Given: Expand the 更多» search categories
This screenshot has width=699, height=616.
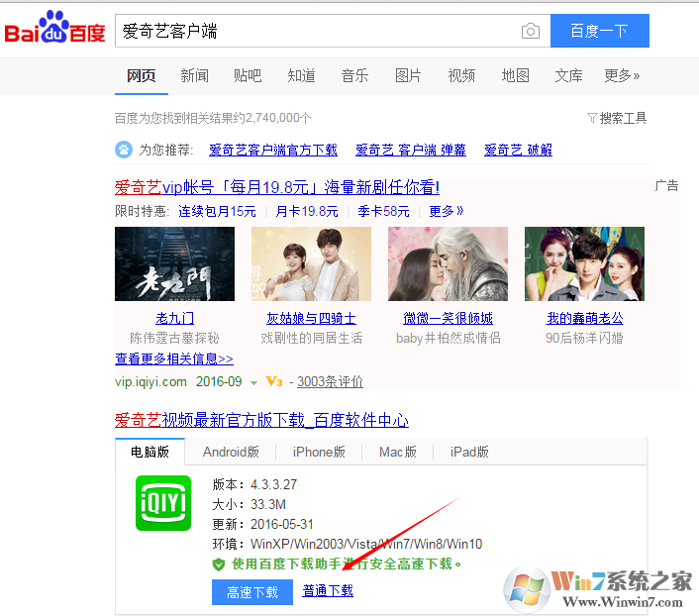Looking at the screenshot, I should [x=622, y=75].
